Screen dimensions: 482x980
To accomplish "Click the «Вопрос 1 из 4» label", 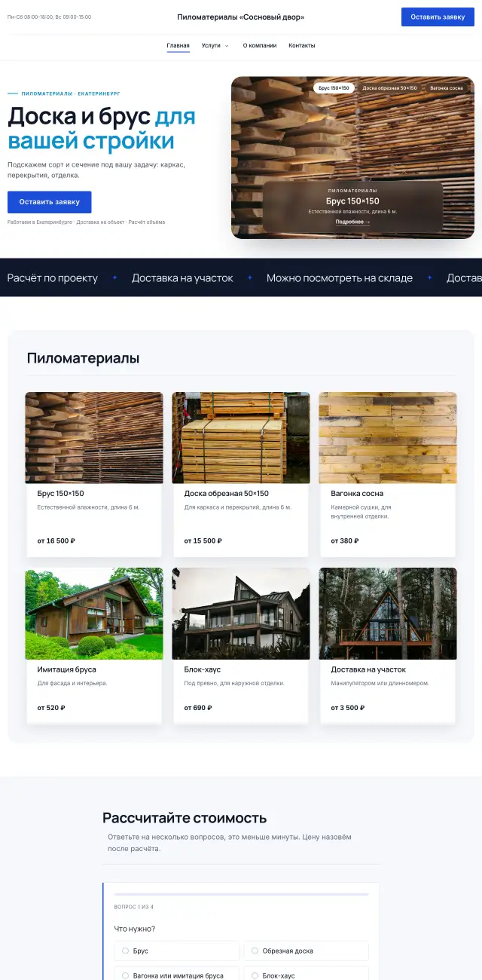I will (x=134, y=907).
